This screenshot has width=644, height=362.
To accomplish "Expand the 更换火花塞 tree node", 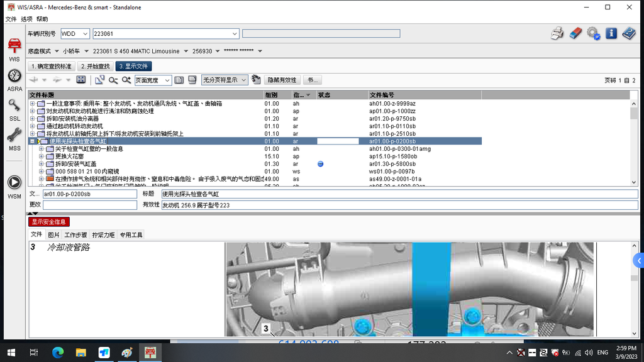I will pos(42,156).
